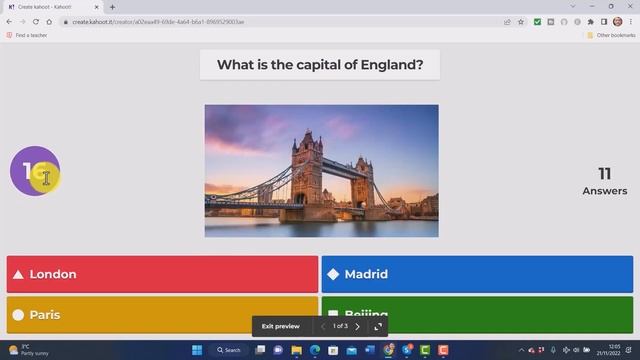Screen dimensions: 640x360
Task: Go to next question with right chevron
Action: pyautogui.click(x=358, y=327)
